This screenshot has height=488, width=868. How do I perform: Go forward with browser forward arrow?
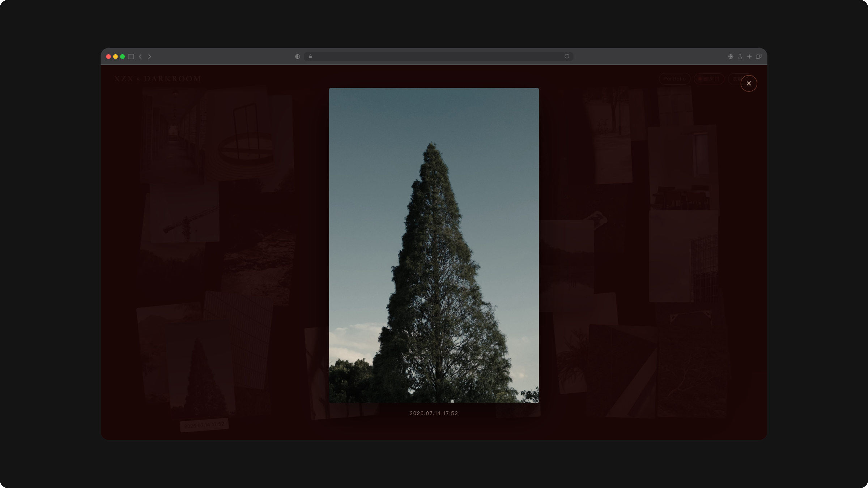[150, 56]
